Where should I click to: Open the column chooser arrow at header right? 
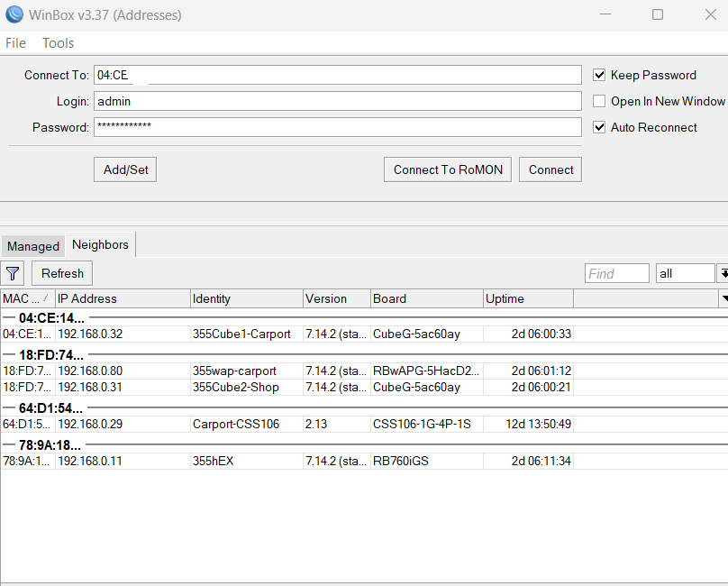click(x=723, y=298)
